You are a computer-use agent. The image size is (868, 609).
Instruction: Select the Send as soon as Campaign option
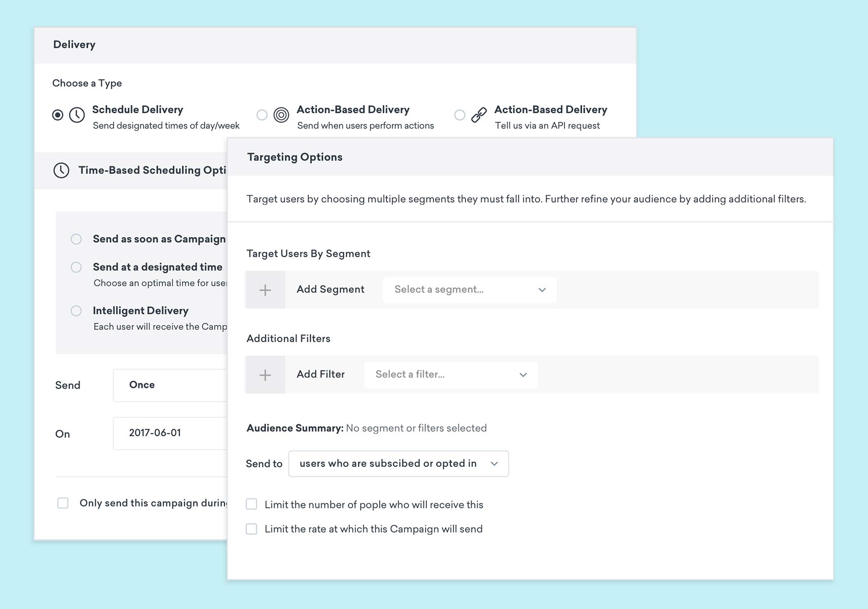pos(76,239)
